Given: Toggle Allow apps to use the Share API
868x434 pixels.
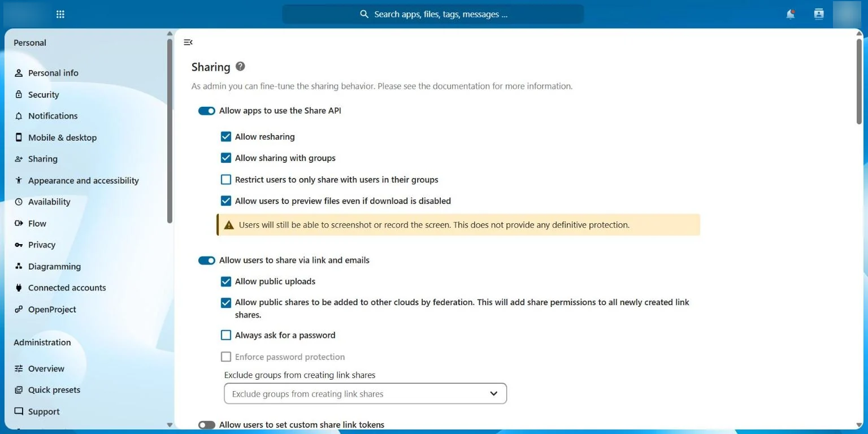Looking at the screenshot, I should 207,111.
